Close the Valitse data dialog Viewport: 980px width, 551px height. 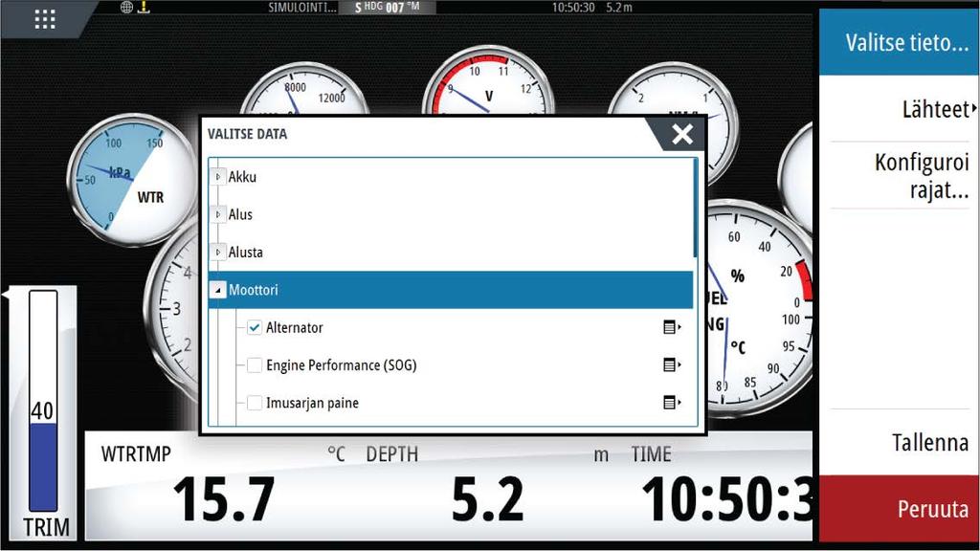pyautogui.click(x=681, y=134)
